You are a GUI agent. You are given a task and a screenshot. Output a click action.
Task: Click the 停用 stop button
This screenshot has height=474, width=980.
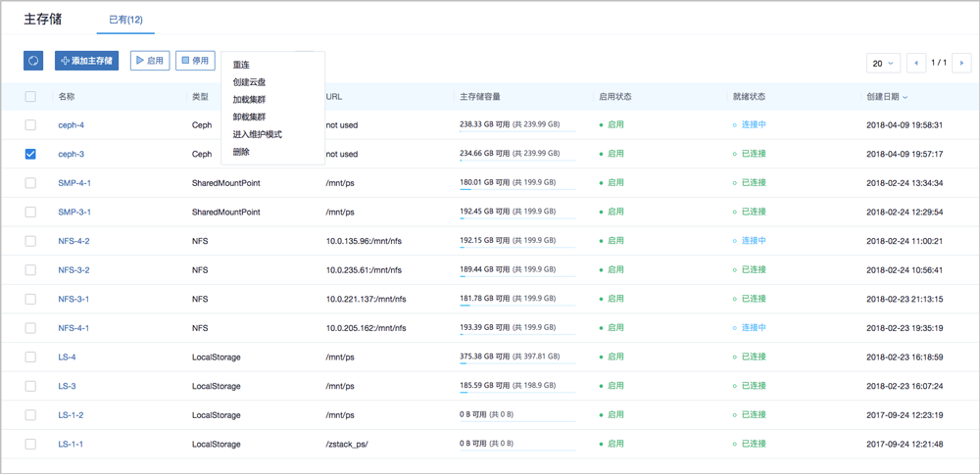(x=195, y=61)
